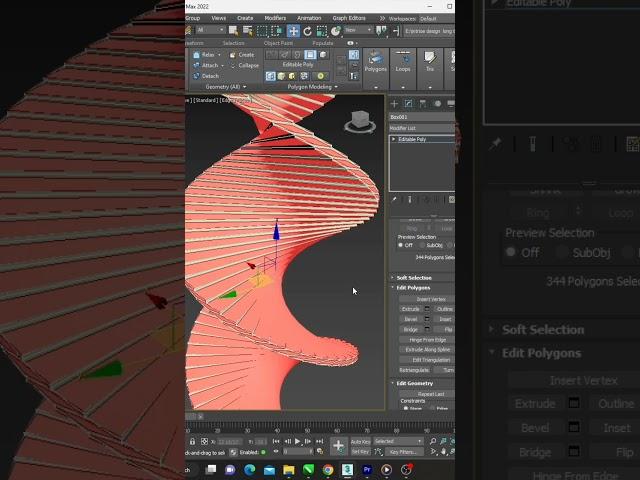Switch to the Populate ribbon tab
Image resolution: width=640 pixels, height=480 pixels.
[322, 43]
